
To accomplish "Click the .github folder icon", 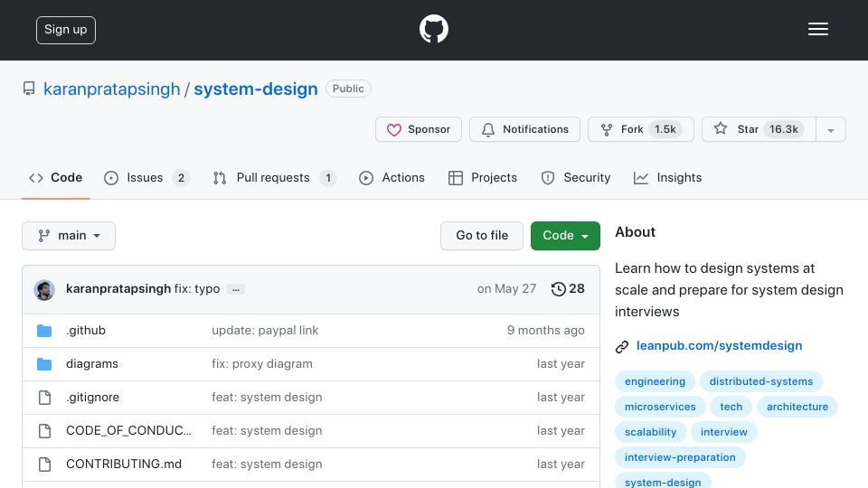I will coord(44,331).
